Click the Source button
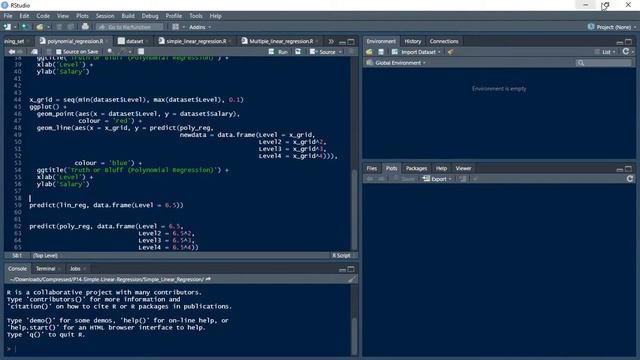This screenshot has width=640, height=360. 323,52
